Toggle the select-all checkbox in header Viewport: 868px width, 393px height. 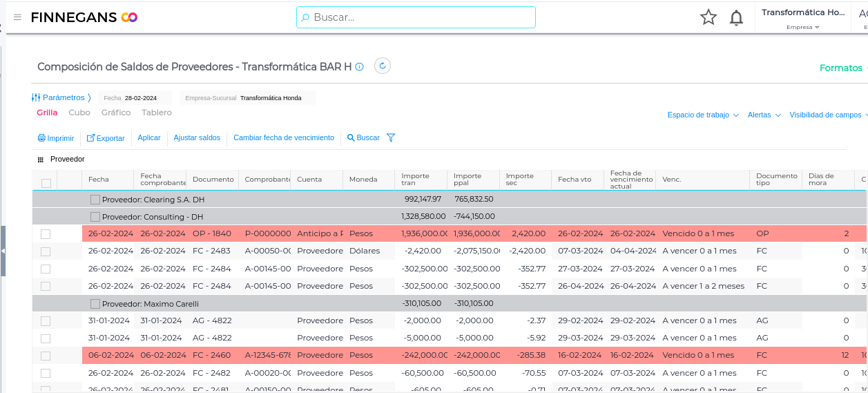pyautogui.click(x=46, y=183)
